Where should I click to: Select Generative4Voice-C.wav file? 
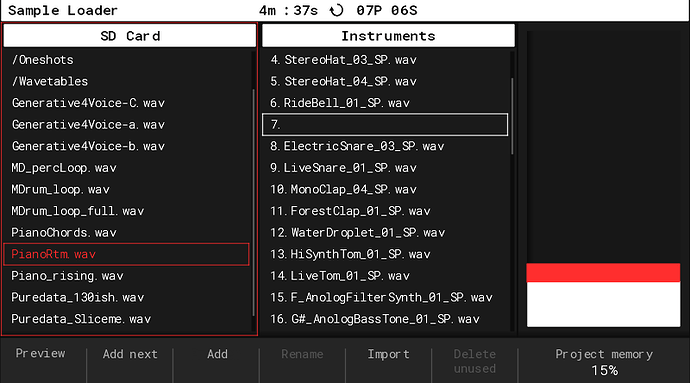(x=88, y=103)
